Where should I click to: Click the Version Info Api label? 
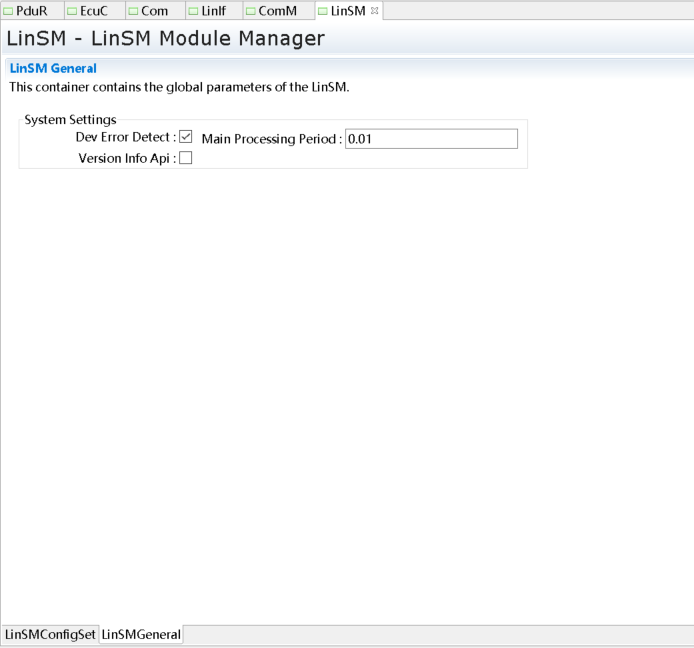coord(126,158)
